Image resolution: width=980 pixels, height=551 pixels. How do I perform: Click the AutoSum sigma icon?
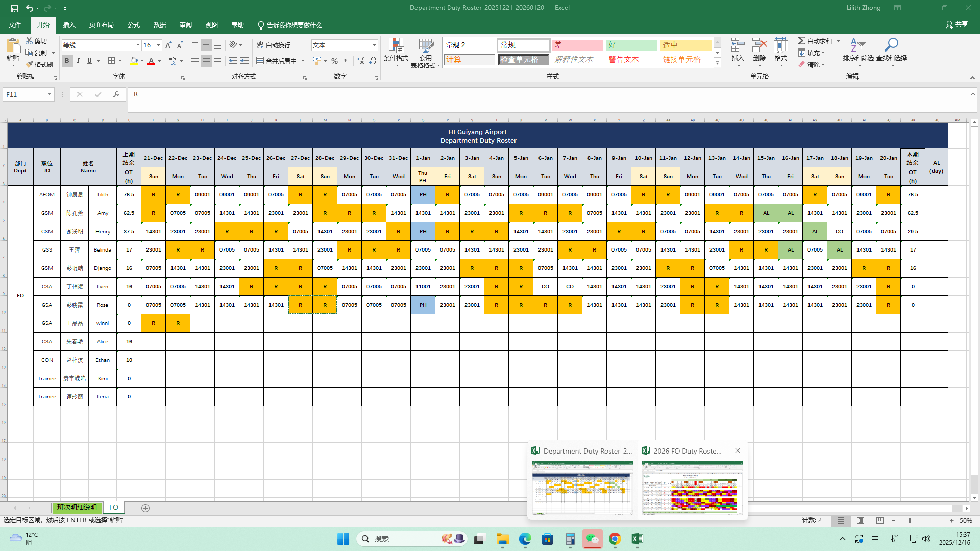(802, 41)
